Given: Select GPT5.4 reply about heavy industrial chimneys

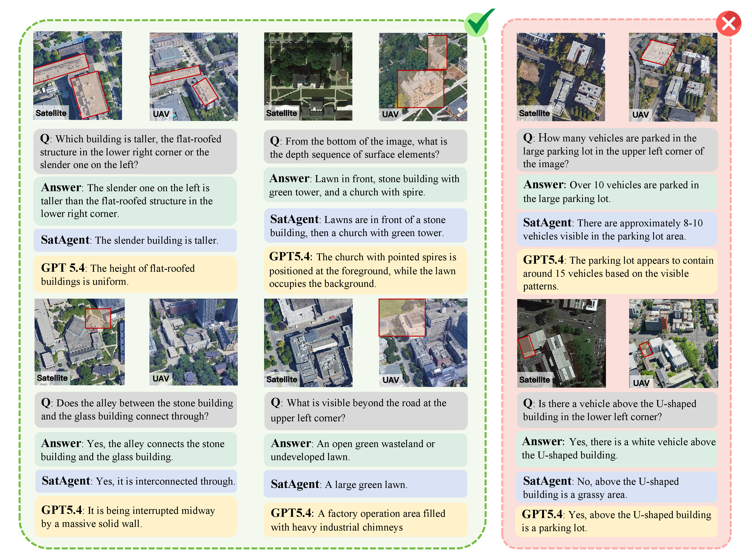Looking at the screenshot, I should pos(365,520).
